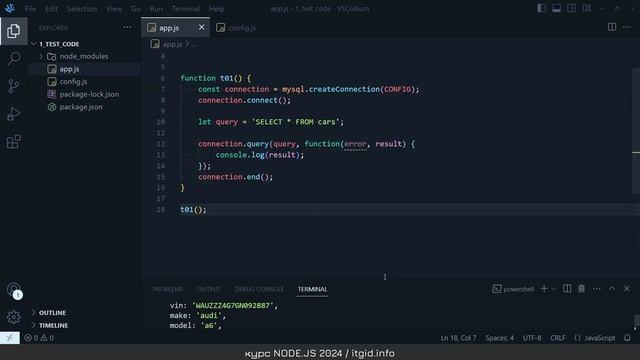
Task: Open the Search view in activity bar
Action: click(x=13, y=58)
